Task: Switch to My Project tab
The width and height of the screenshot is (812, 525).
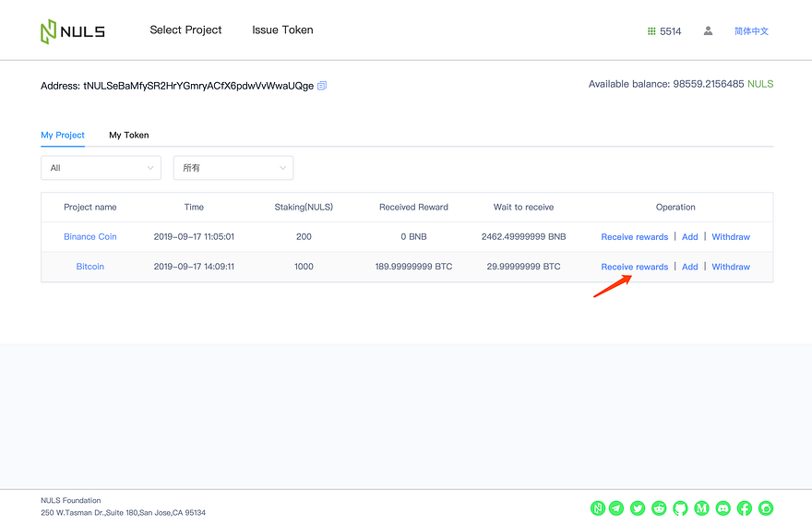Action: coord(63,135)
